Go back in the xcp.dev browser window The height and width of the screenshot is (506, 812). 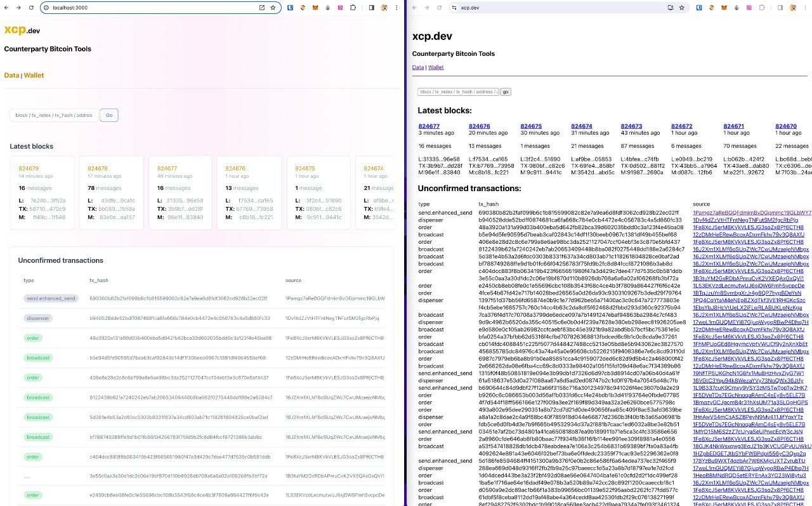[414, 8]
